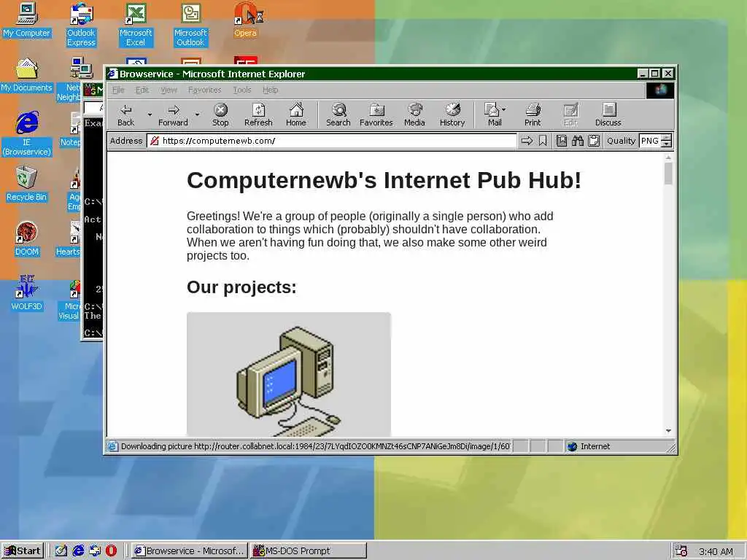Click the Quality field showing PNG
Screen dimensions: 747x560
pyautogui.click(x=650, y=141)
